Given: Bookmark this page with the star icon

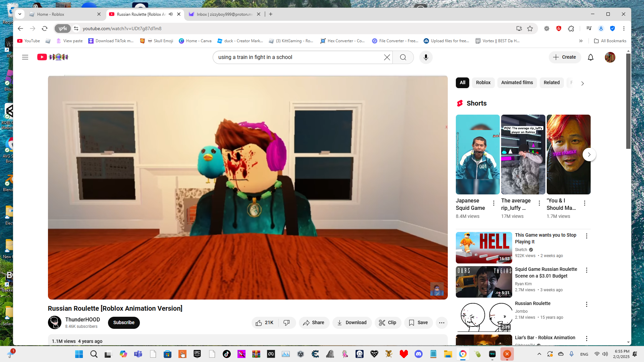Looking at the screenshot, I should pos(530,28).
